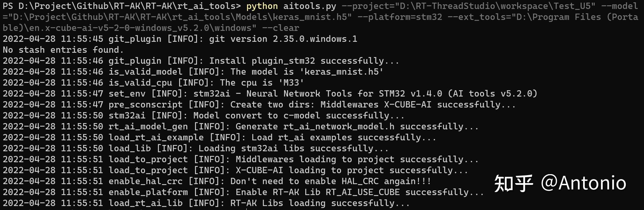Click the '--clear' flag in the command
644x210 pixels.
click(280, 28)
